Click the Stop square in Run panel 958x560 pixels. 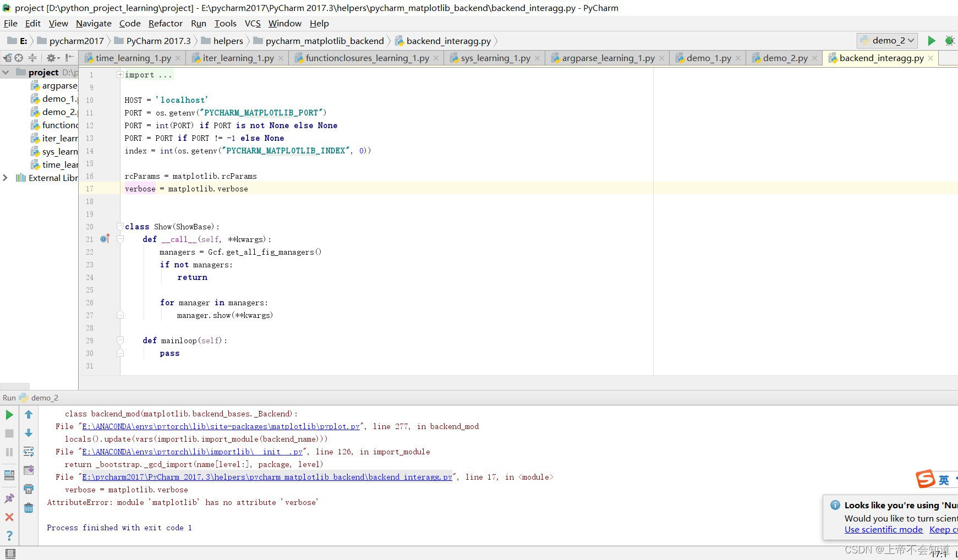9,433
